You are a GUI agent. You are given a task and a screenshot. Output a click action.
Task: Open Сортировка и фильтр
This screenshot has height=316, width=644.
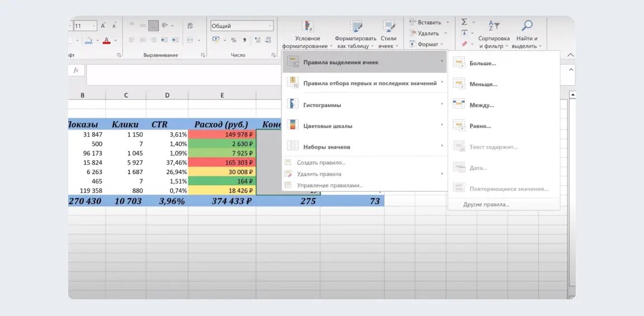[x=494, y=35]
